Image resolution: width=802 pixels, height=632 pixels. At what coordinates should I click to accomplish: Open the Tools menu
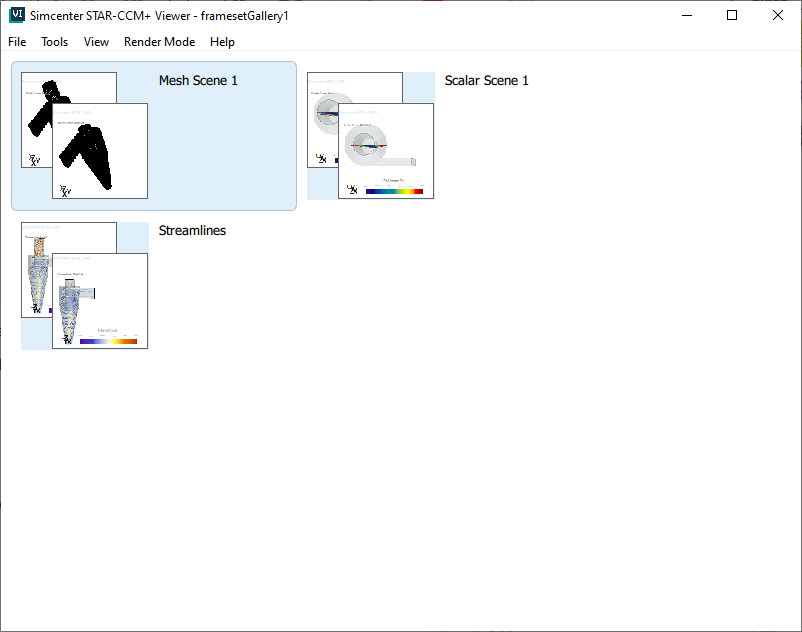pyautogui.click(x=54, y=42)
